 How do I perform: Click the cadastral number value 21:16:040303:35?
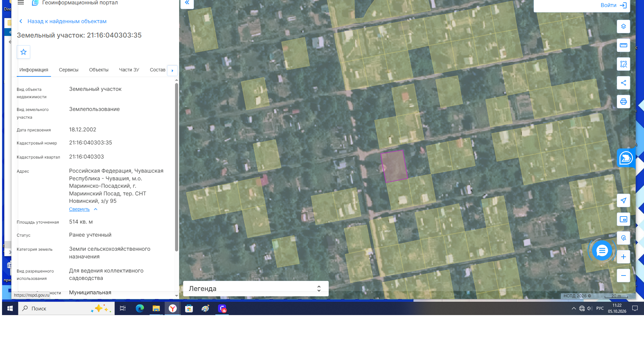coord(91,142)
